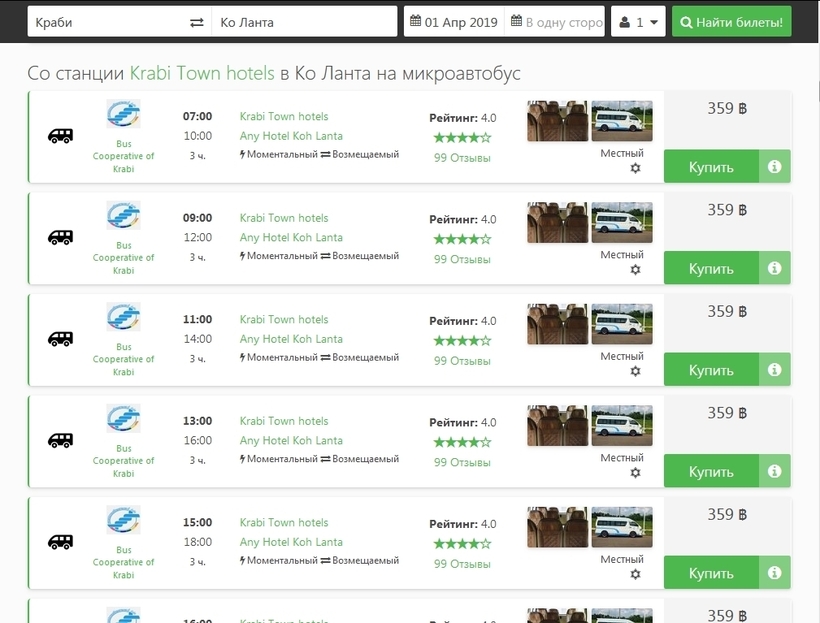820x623 pixels.
Task: Open 99 Отзывы reviews for 11:00 trip
Action: (x=462, y=361)
